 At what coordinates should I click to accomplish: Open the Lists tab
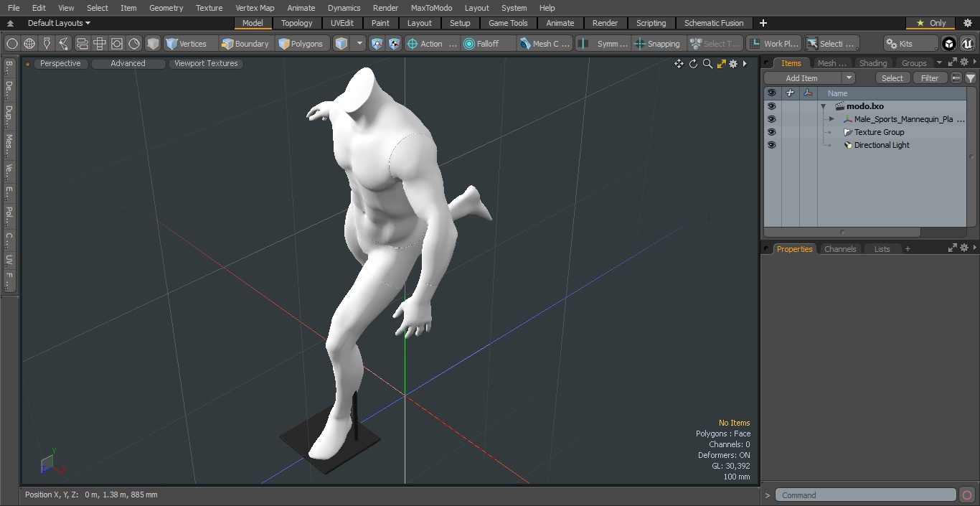tap(882, 249)
